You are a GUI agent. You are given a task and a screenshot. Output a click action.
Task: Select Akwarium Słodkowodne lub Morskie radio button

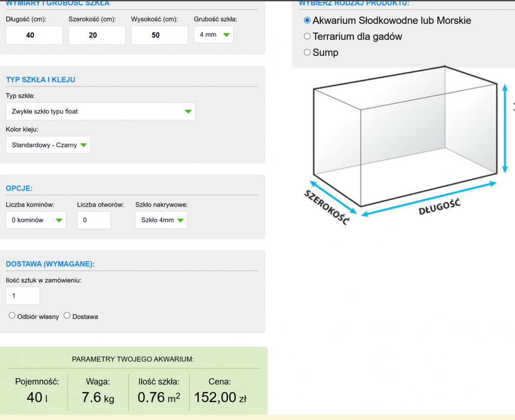pos(307,21)
